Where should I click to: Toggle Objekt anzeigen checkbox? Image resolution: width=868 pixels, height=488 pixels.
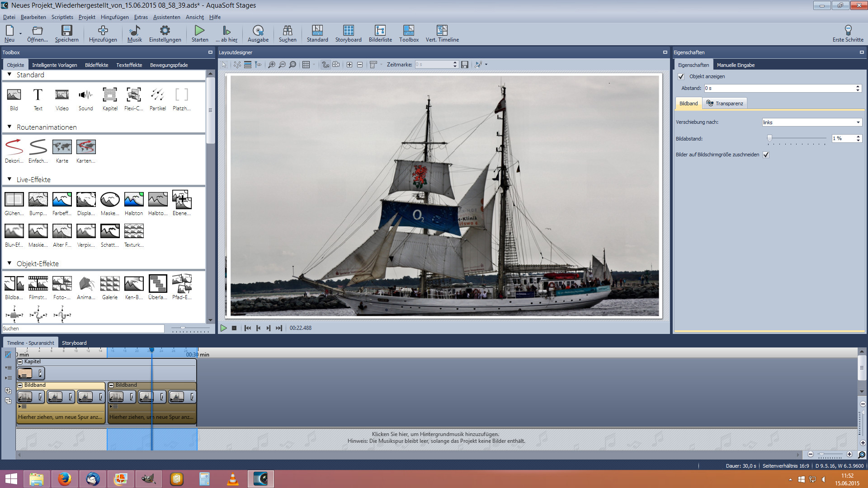[681, 77]
